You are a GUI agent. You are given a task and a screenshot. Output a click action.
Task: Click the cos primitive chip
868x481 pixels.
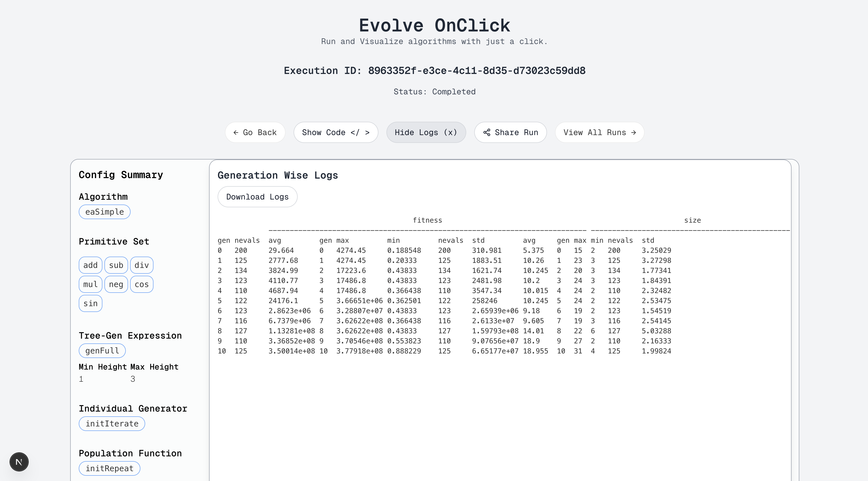pyautogui.click(x=141, y=284)
